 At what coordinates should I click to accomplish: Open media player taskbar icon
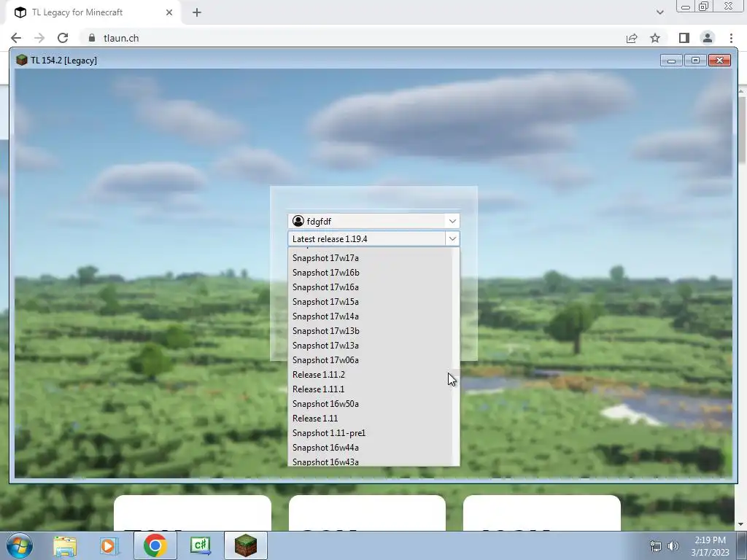point(109,545)
